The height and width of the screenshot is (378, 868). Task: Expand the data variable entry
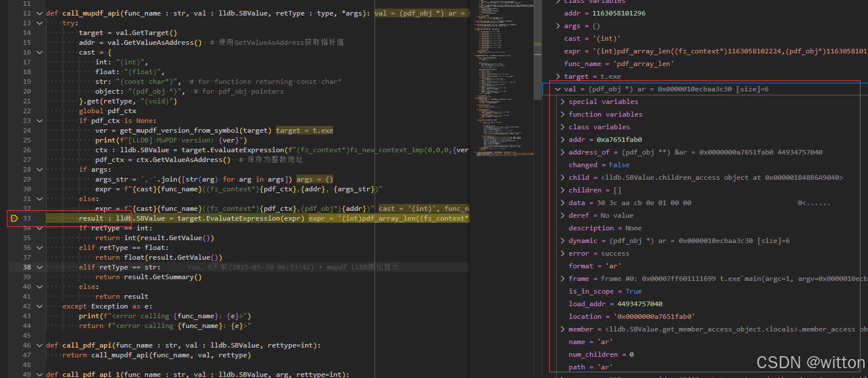click(x=562, y=203)
